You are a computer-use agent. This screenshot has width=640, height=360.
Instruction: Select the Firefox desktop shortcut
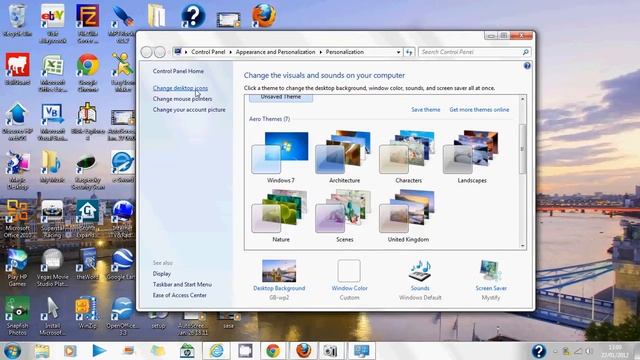click(264, 16)
